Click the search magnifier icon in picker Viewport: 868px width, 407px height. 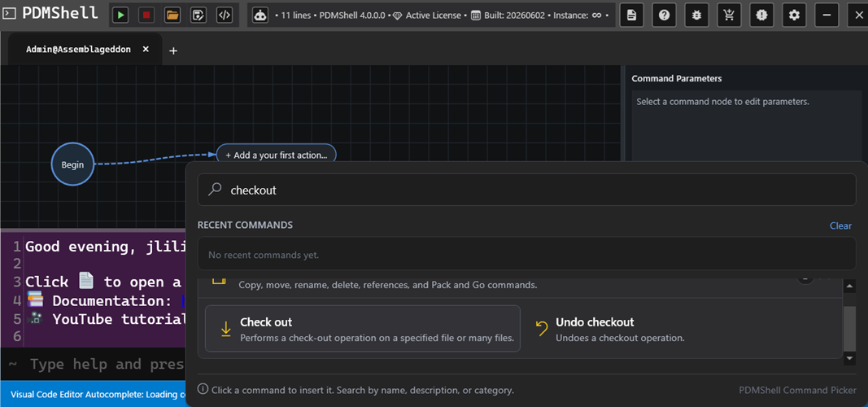point(214,190)
